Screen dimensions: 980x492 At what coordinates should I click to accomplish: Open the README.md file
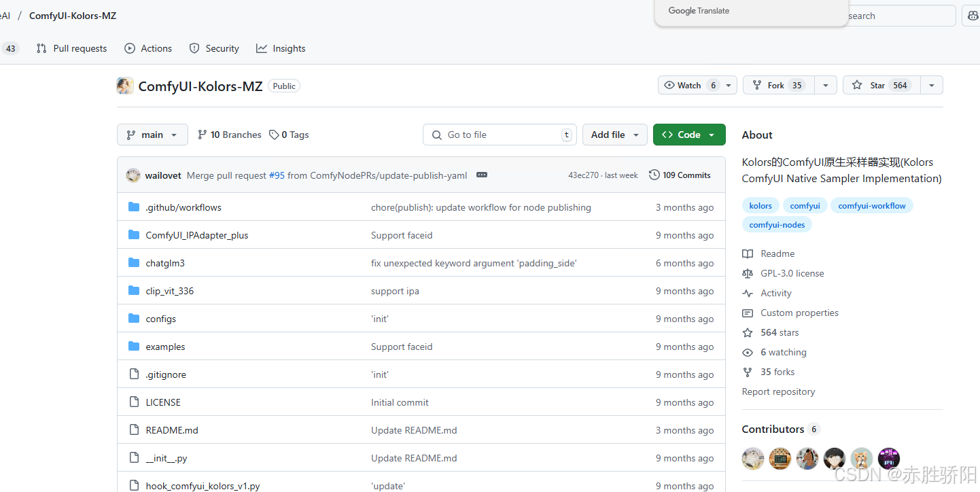point(172,430)
